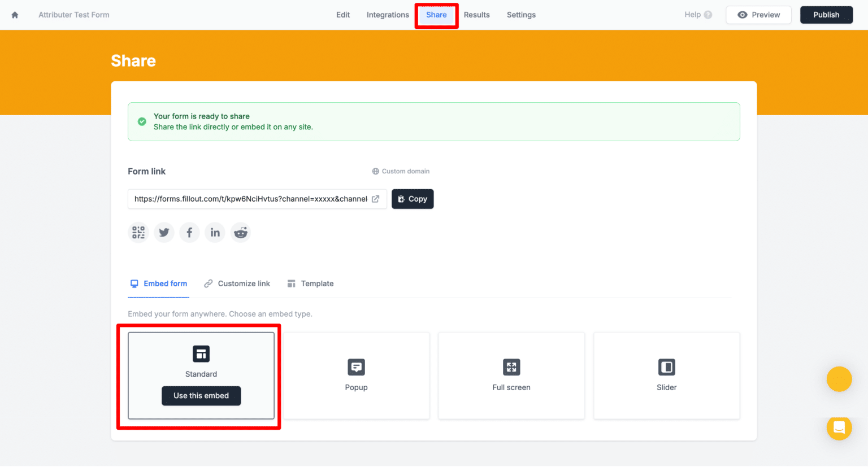Set up a Custom domain
Screen dimensions: 868x467
401,171
